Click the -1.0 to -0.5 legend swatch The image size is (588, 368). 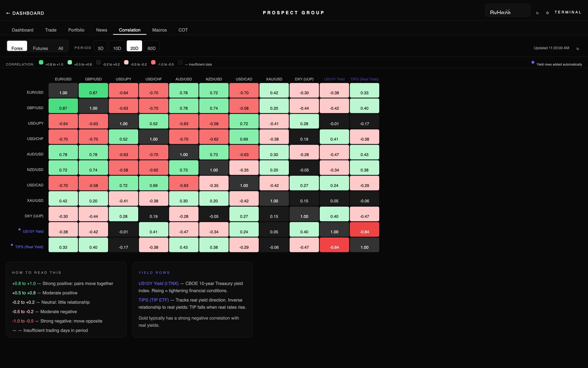coord(153,62)
